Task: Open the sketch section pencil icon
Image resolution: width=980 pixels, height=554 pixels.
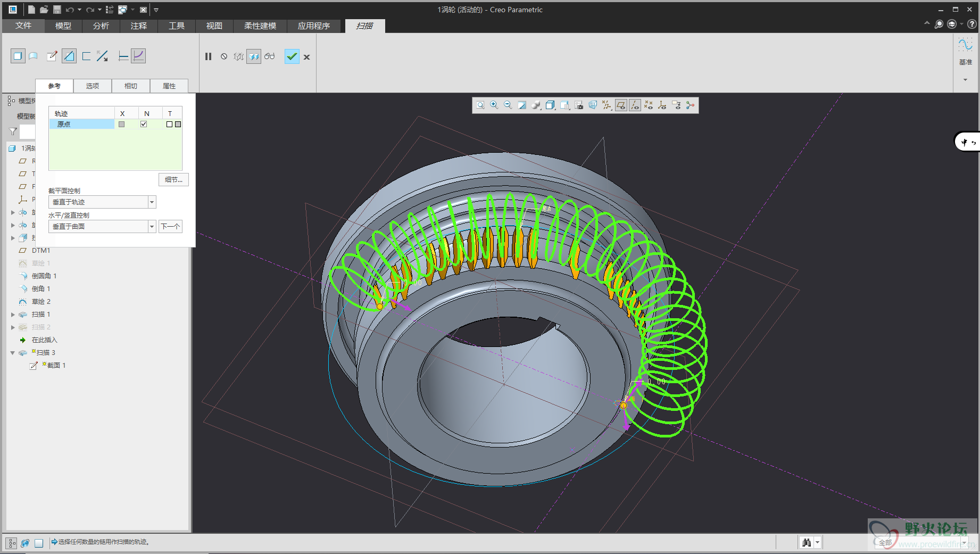Action: [x=52, y=56]
